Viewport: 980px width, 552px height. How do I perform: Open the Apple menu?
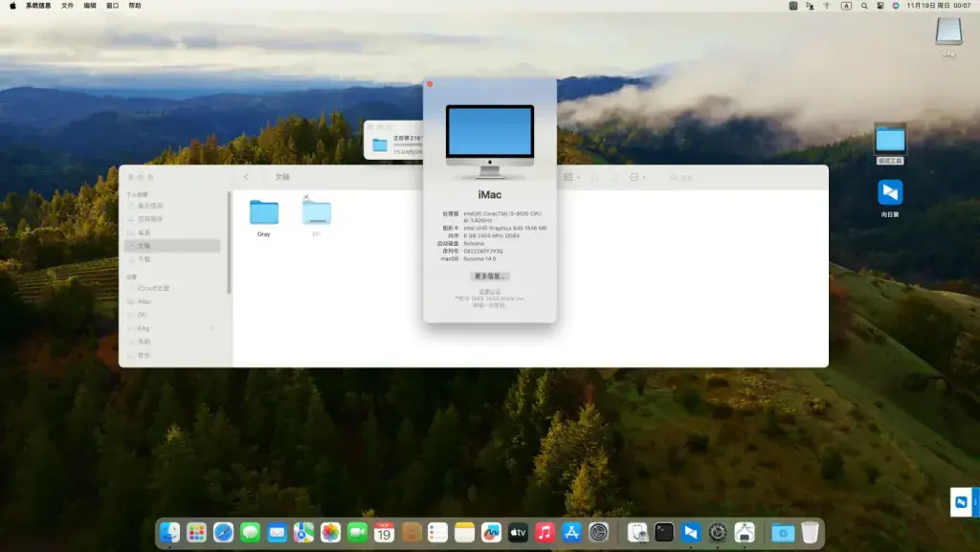[x=12, y=6]
